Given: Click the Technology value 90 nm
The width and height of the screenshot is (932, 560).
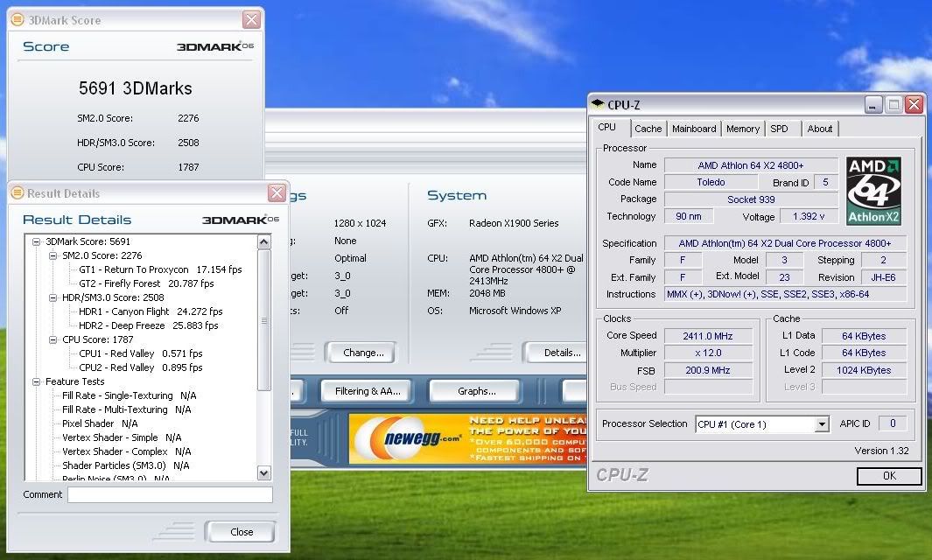Looking at the screenshot, I should pyautogui.click(x=689, y=216).
